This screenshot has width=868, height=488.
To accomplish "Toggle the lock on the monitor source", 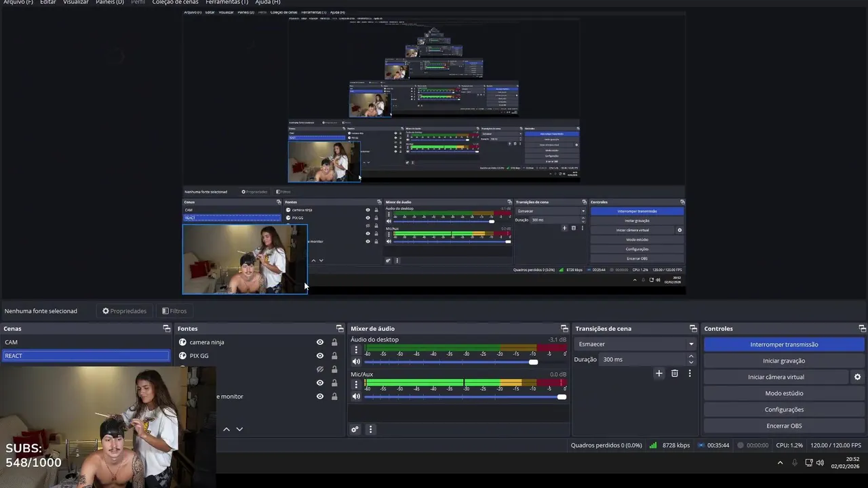I will coord(334,396).
